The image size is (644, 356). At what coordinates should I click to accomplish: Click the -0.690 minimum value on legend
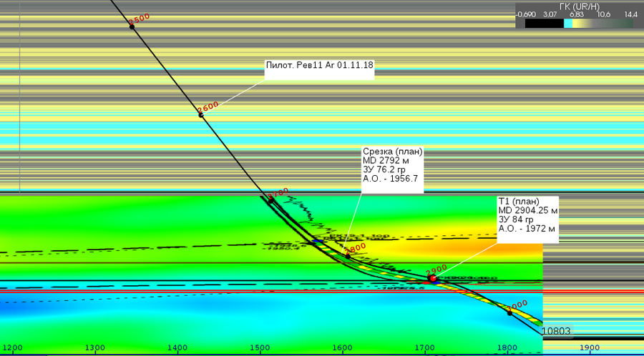(526, 14)
